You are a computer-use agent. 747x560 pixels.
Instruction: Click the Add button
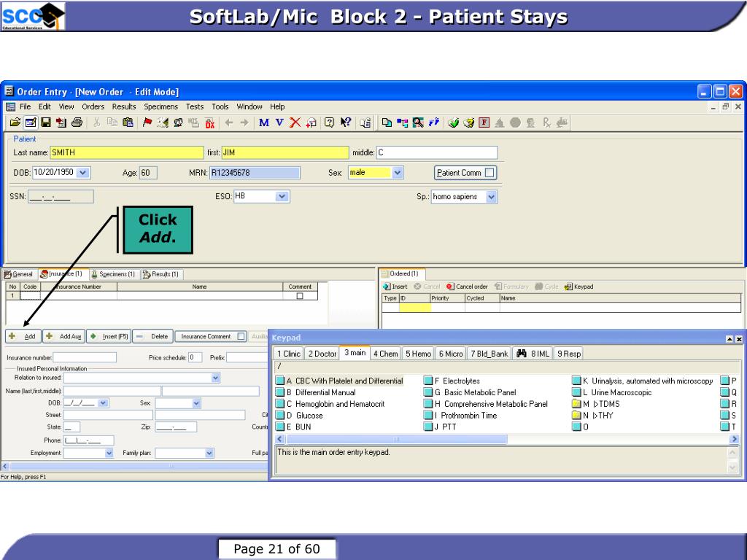click(x=23, y=336)
